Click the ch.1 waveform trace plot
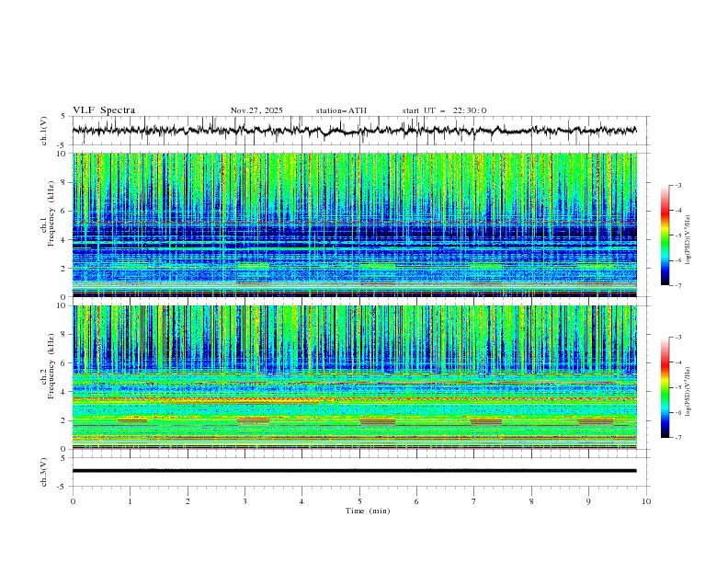 [354, 131]
